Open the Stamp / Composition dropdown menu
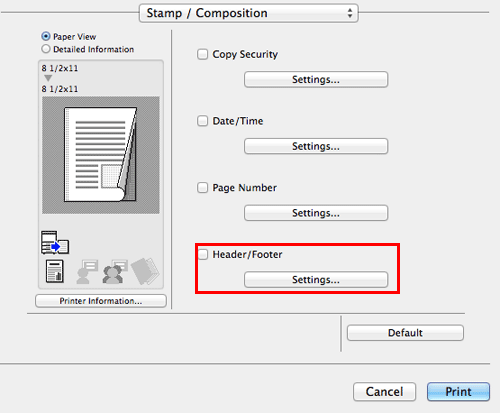 249,13
